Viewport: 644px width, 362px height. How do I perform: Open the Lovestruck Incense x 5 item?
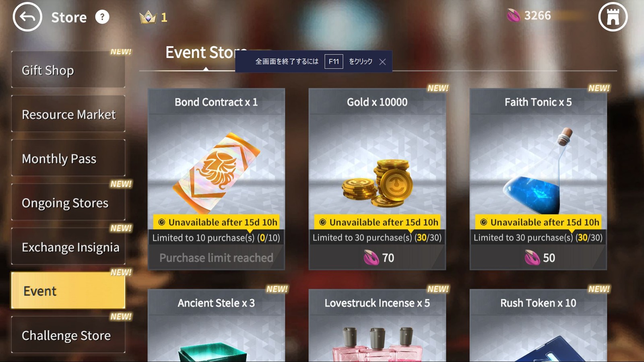(377, 325)
